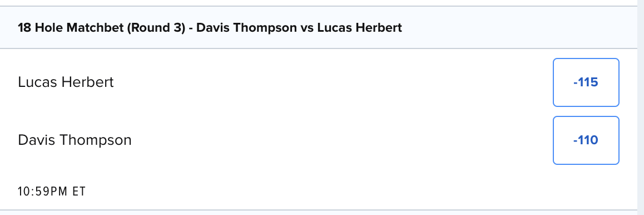Viewport: 644px width, 215px height.
Task: Click the blank space right of Davis Thompson name
Action: click(x=341, y=140)
